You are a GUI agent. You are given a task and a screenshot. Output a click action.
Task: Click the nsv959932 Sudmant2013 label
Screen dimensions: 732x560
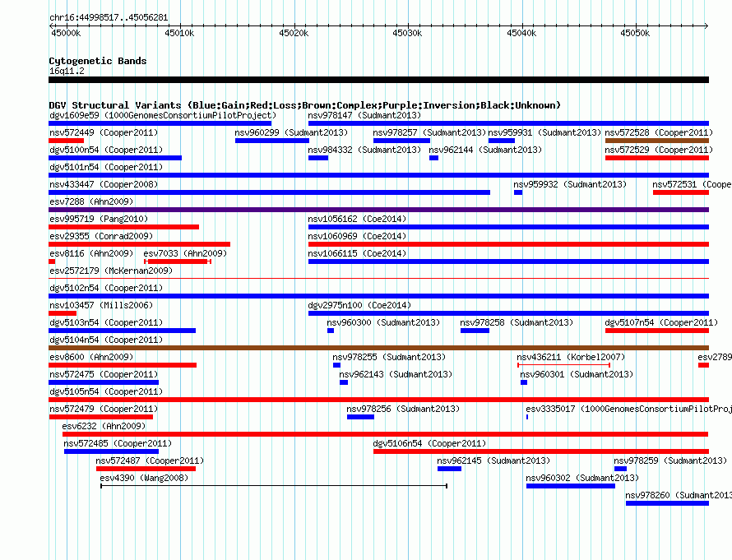[569, 184]
